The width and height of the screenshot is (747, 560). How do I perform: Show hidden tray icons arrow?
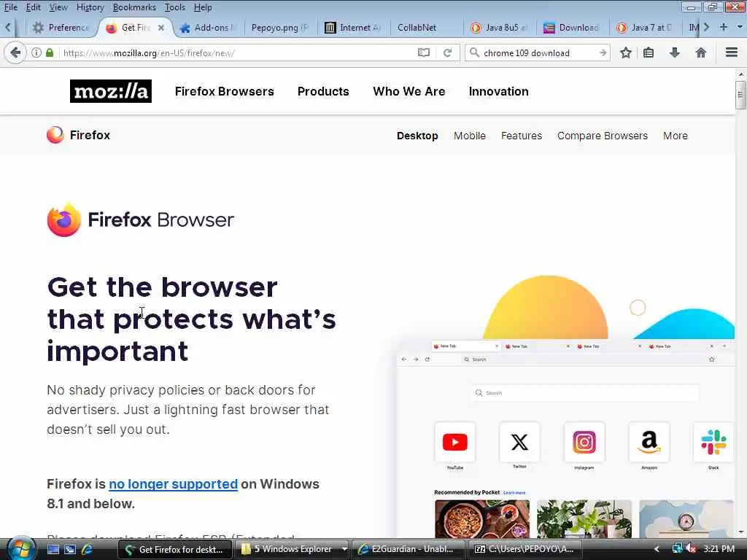tap(657, 549)
